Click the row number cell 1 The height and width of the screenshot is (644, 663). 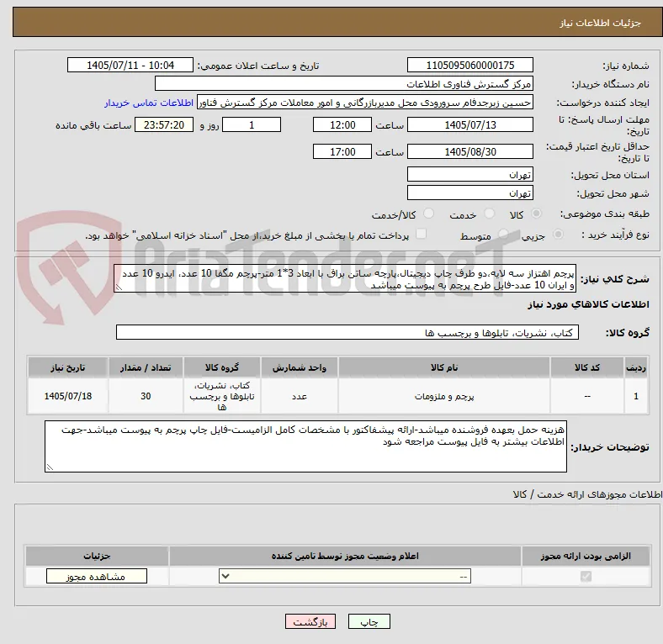[x=636, y=396]
